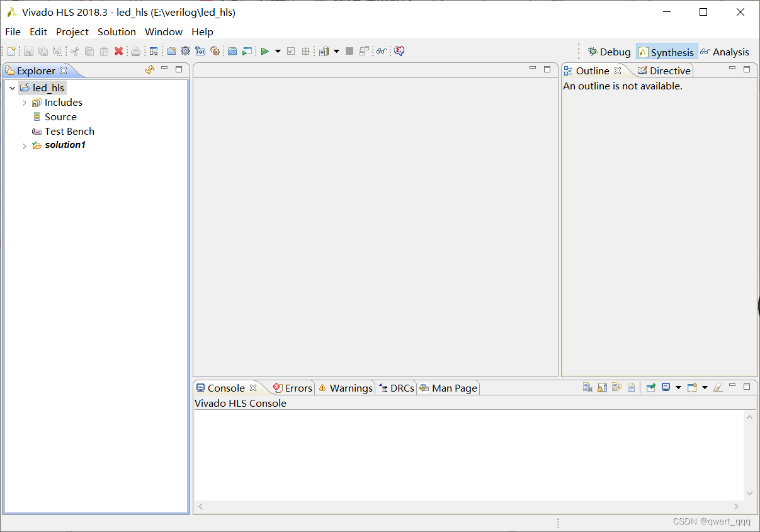Select the Directive tab

pyautogui.click(x=664, y=71)
